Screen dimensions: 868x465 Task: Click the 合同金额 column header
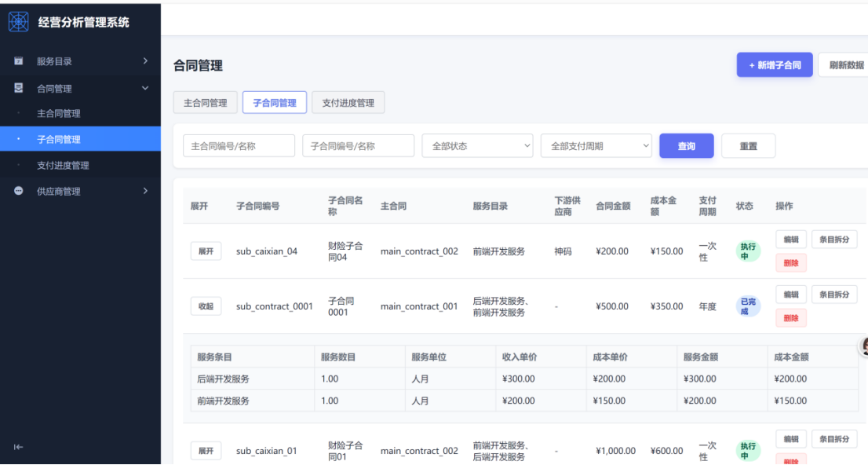(x=613, y=206)
